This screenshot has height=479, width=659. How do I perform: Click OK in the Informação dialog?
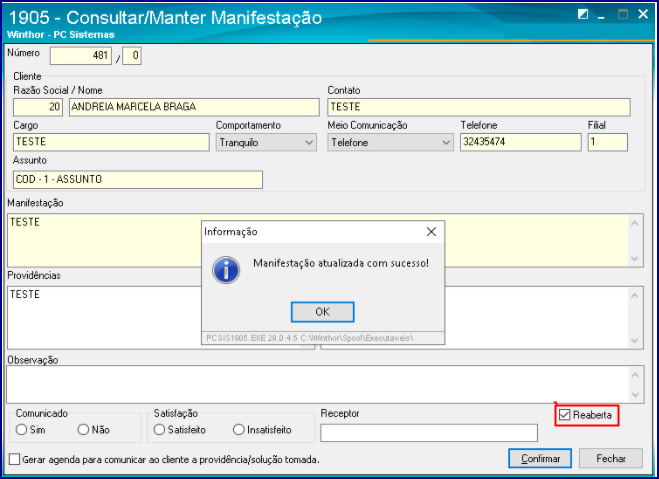322,312
